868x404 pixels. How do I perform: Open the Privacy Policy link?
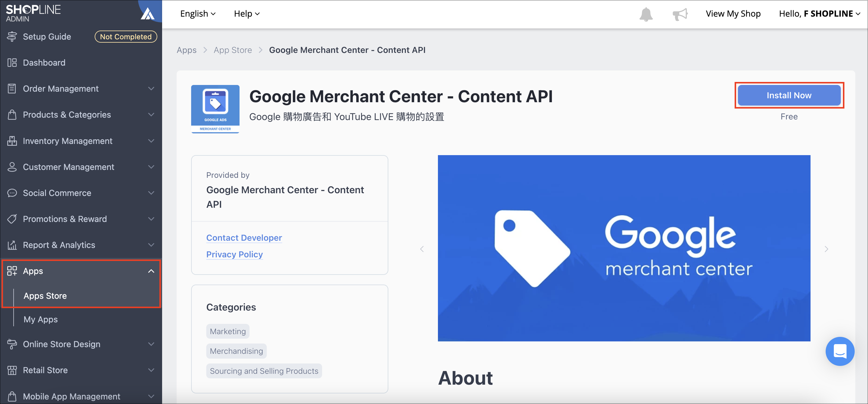[x=234, y=254]
